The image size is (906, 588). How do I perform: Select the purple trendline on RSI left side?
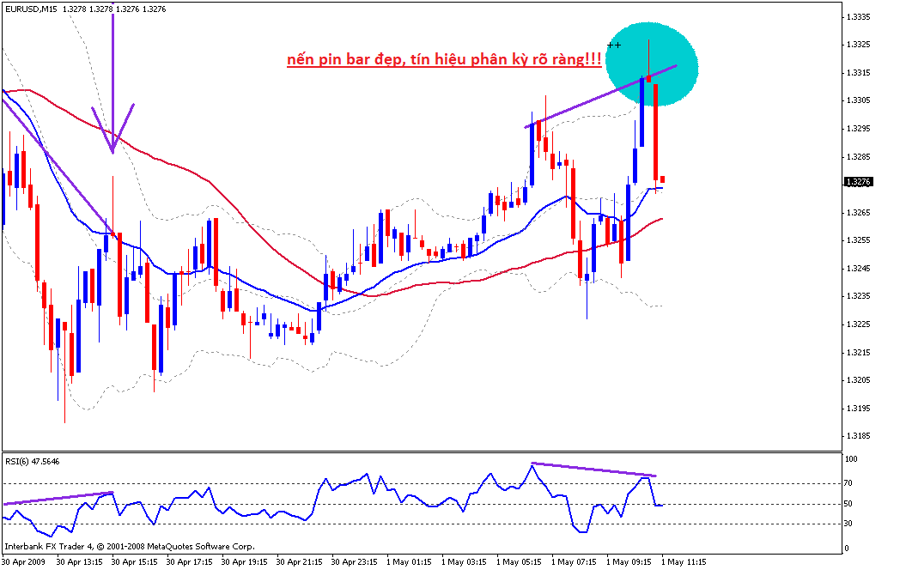coord(58,498)
